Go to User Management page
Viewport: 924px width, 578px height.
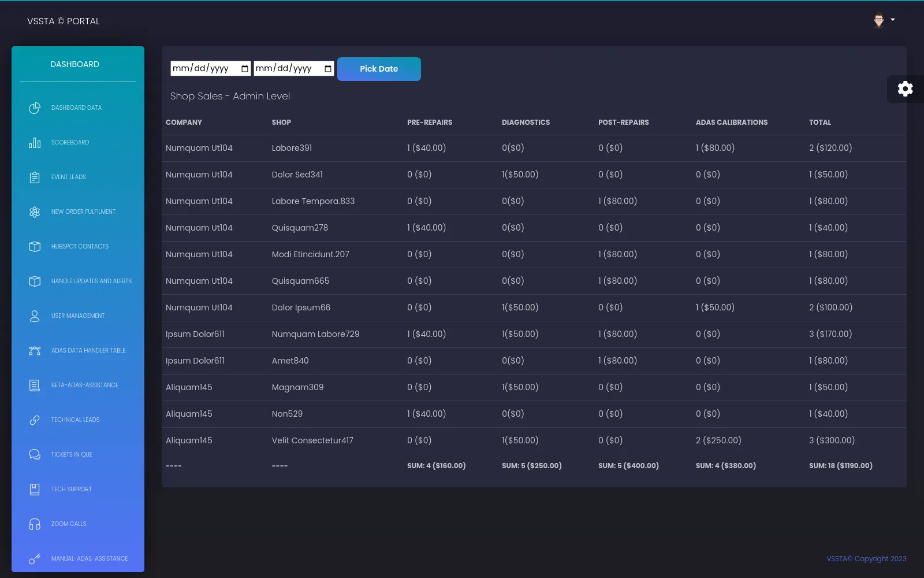click(x=78, y=316)
